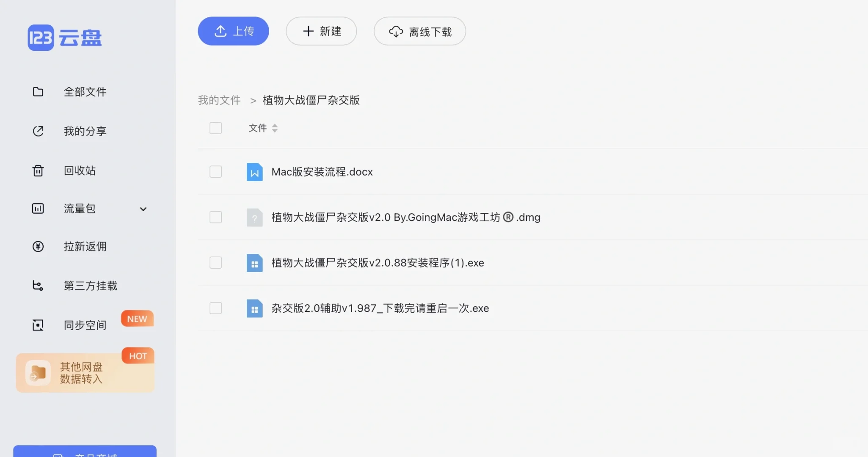Open 拉新返佣 referral page
Viewport: 868px width, 457px height.
coord(85,246)
